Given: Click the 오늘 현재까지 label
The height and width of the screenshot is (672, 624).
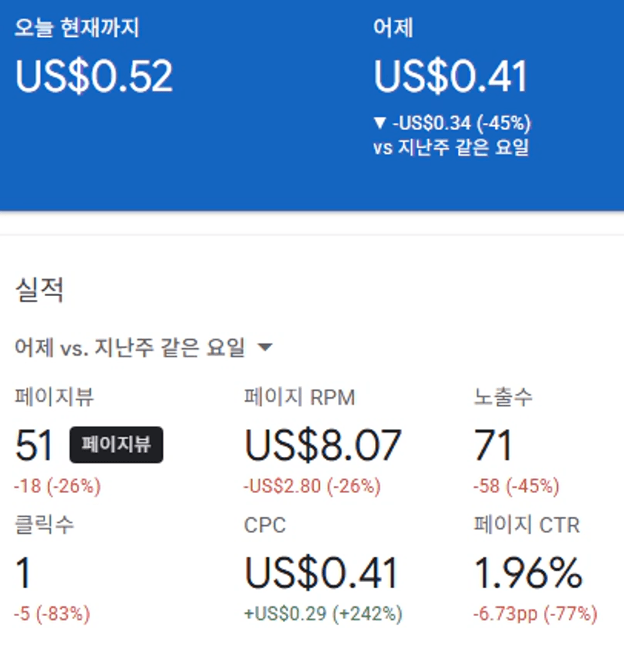Looking at the screenshot, I should (77, 28).
